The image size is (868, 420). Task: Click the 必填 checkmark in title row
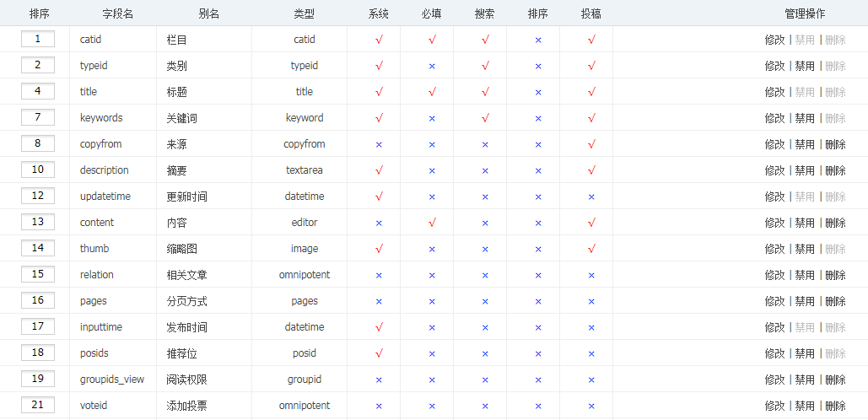[433, 92]
